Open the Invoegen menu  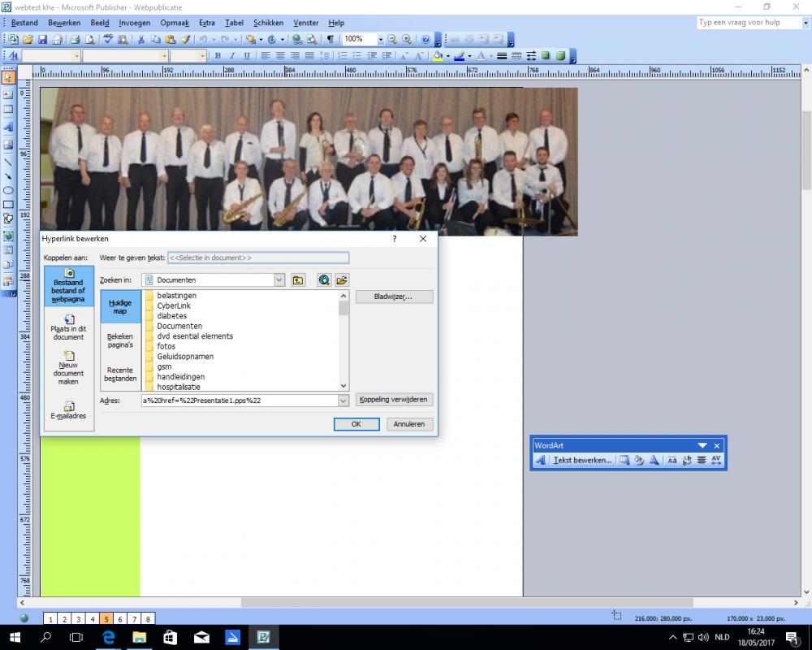click(x=134, y=23)
